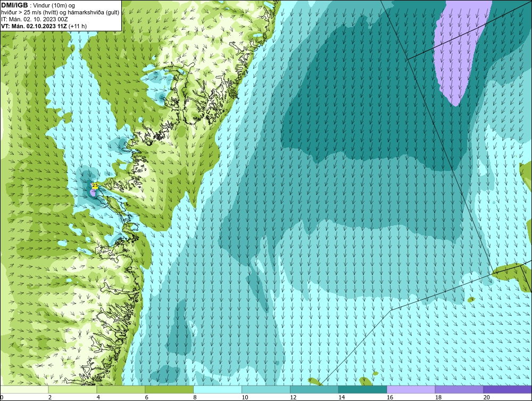Click the legend scale label 8
The height and width of the screenshot is (401, 532).
point(195,397)
